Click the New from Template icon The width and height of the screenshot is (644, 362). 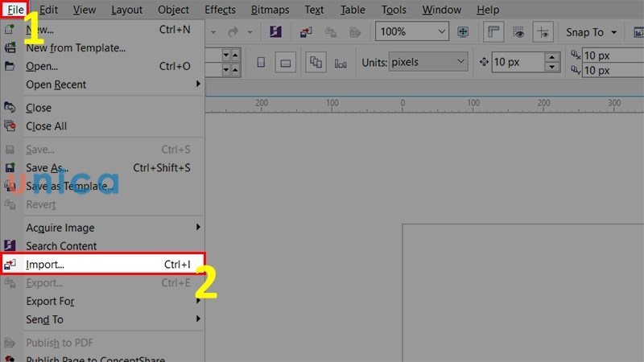point(10,47)
